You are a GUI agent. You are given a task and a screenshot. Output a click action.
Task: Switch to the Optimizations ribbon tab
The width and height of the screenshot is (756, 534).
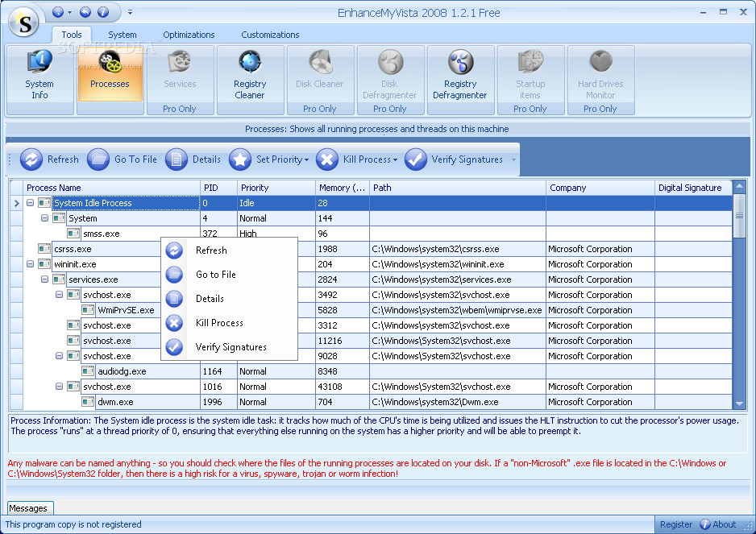(189, 35)
